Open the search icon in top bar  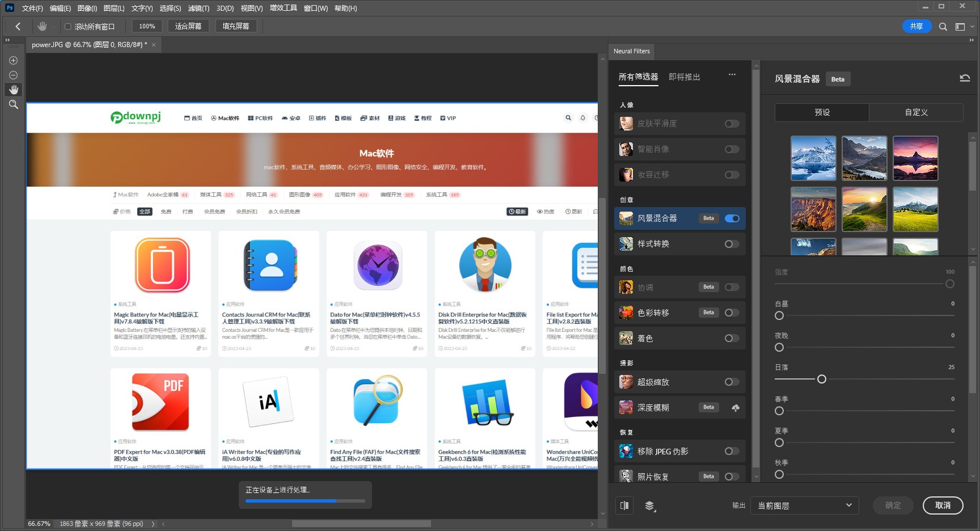click(943, 27)
